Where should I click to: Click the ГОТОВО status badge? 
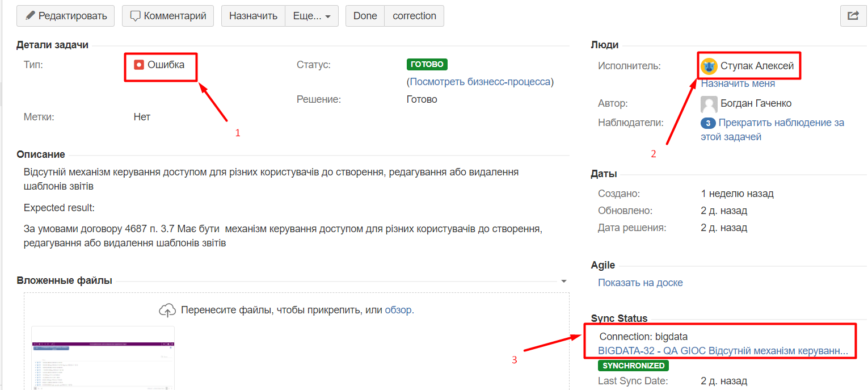point(427,65)
